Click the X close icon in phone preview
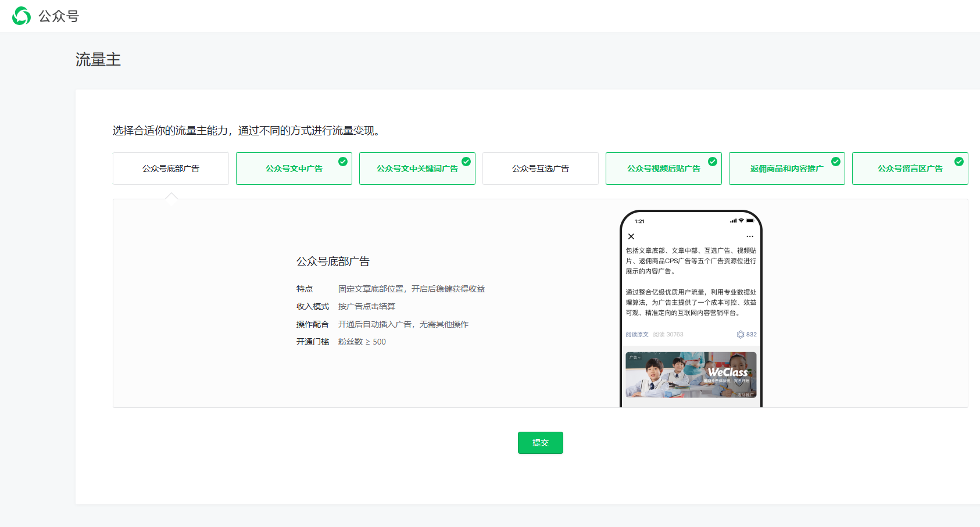Screen dimensions: 980x527 click(x=631, y=236)
